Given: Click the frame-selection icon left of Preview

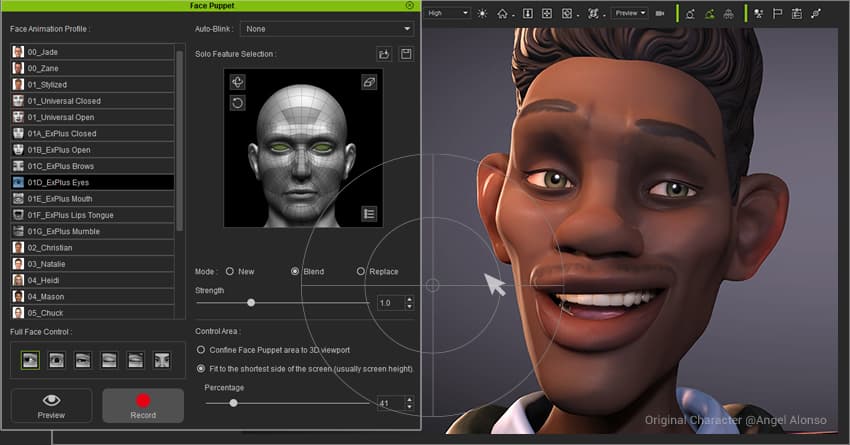Looking at the screenshot, I should pyautogui.click(x=593, y=13).
